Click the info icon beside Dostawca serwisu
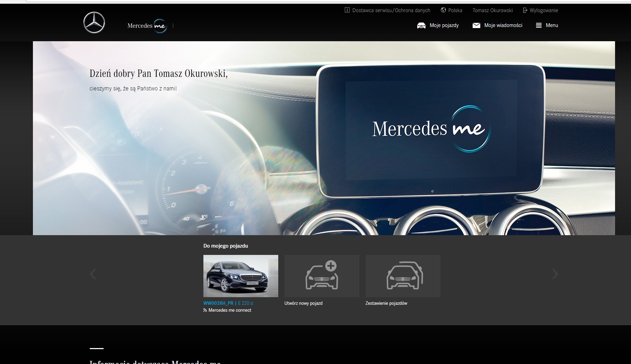The width and height of the screenshot is (631, 364). pos(347,10)
